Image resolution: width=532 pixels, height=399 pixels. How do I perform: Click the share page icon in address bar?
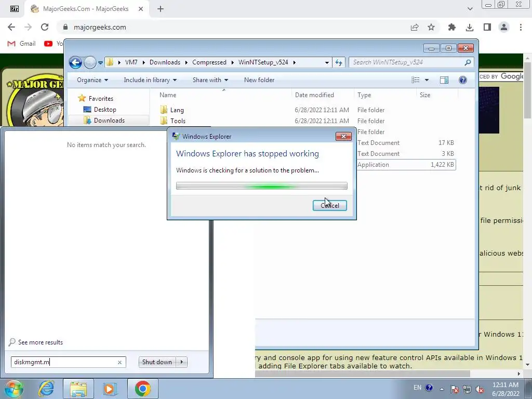click(x=415, y=27)
